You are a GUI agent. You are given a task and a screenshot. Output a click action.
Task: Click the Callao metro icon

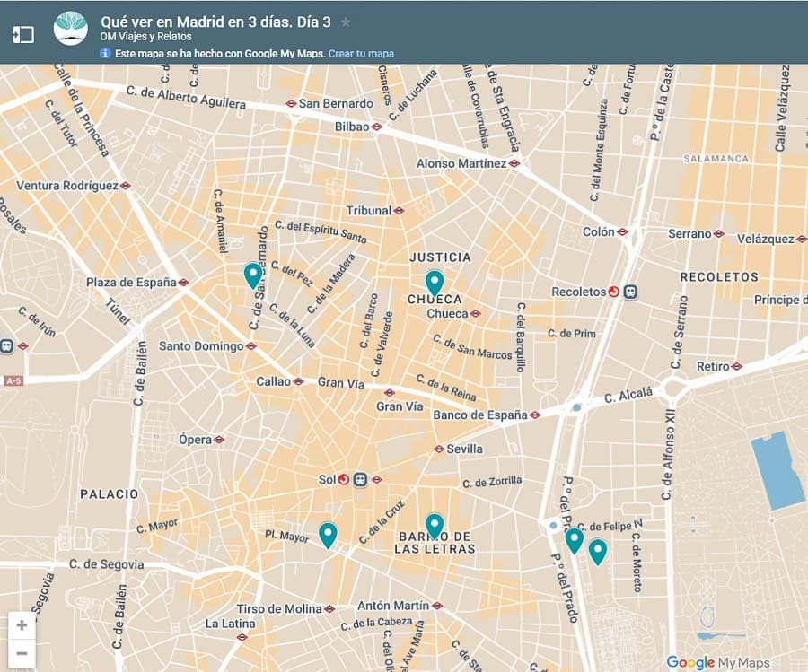(298, 381)
